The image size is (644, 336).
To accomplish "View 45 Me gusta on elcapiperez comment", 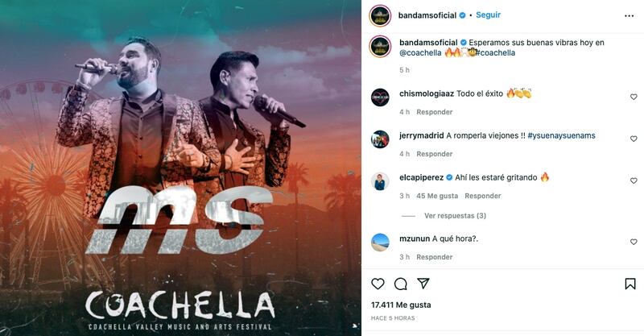I will (x=437, y=196).
